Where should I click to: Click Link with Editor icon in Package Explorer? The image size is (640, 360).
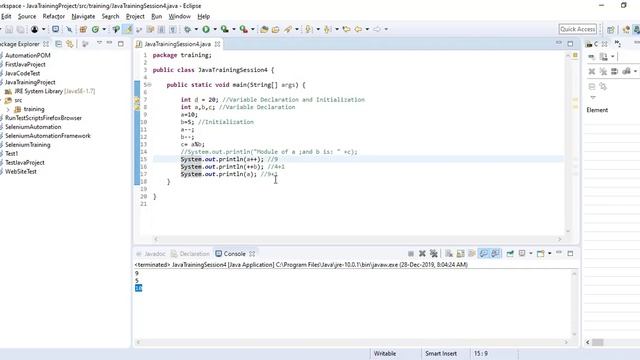coord(70,44)
